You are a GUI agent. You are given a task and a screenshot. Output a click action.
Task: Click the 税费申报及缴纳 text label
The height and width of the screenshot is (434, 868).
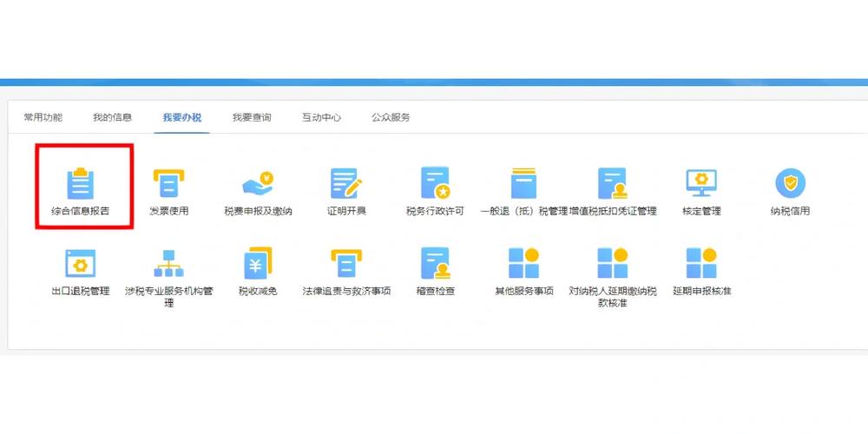click(x=258, y=211)
